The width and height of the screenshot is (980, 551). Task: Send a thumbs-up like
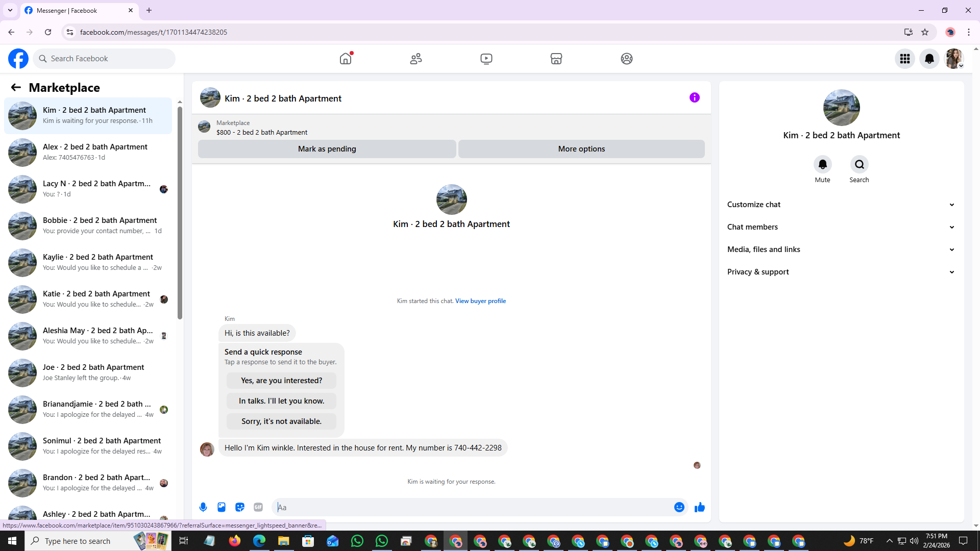(x=700, y=507)
